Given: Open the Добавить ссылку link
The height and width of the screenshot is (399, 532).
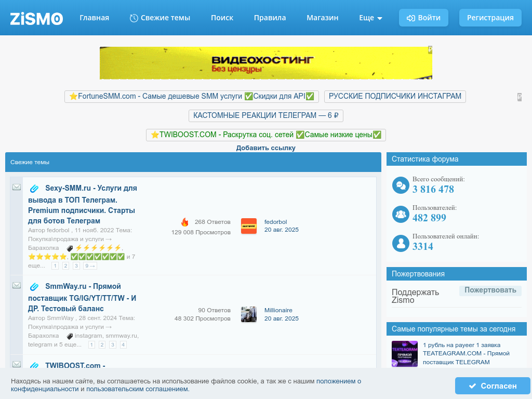Looking at the screenshot, I should pyautogui.click(x=265, y=148).
